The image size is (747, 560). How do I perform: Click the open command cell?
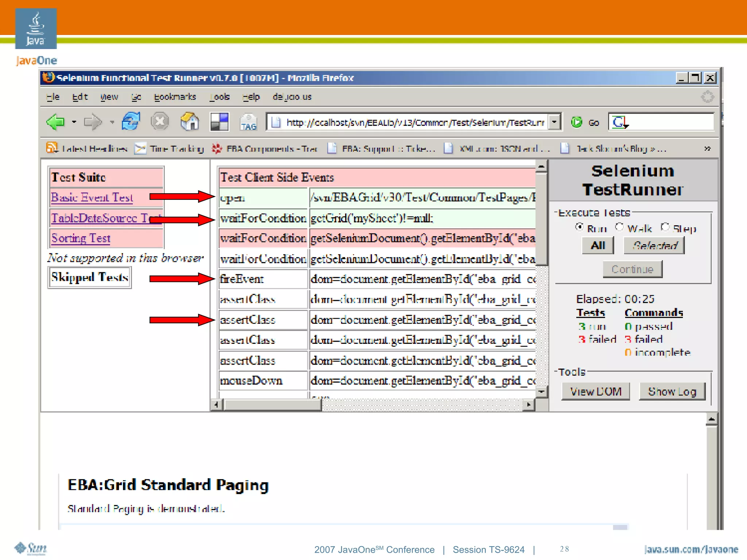click(263, 198)
